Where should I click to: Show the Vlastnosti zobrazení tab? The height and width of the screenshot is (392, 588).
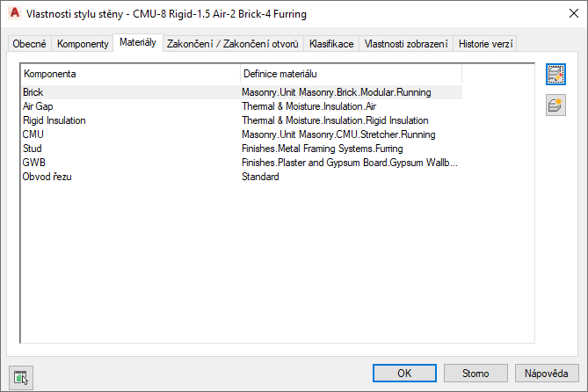coord(406,44)
